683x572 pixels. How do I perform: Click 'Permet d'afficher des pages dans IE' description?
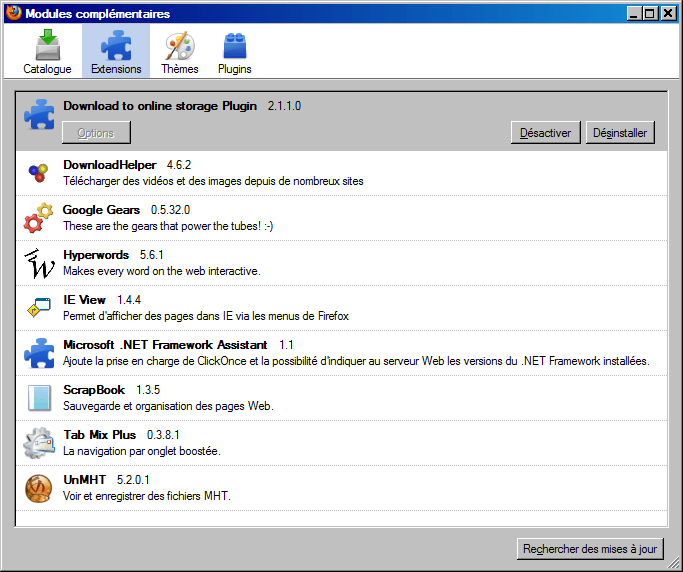[x=206, y=316]
